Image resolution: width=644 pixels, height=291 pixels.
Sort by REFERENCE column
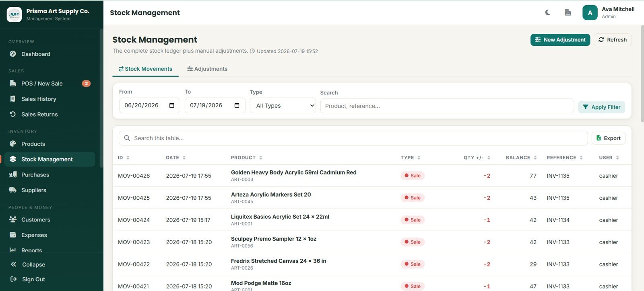(x=565, y=158)
